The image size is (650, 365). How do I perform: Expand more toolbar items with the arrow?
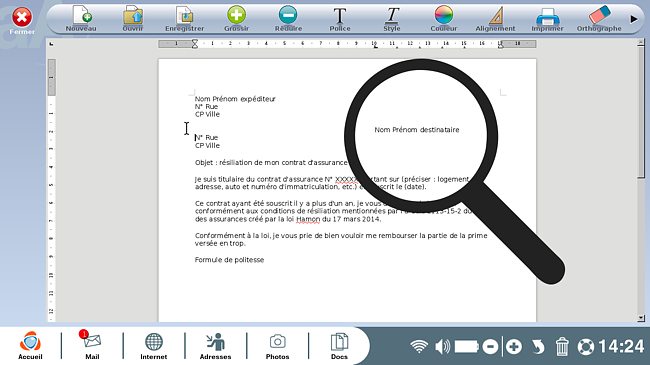(633, 19)
